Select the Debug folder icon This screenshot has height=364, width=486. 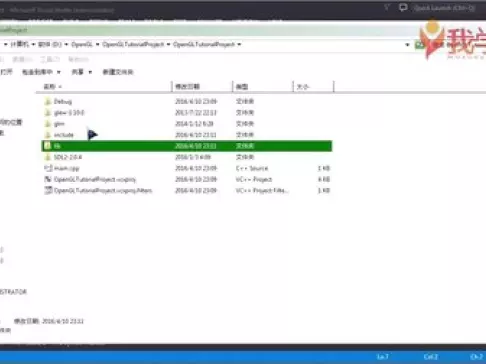(48, 101)
